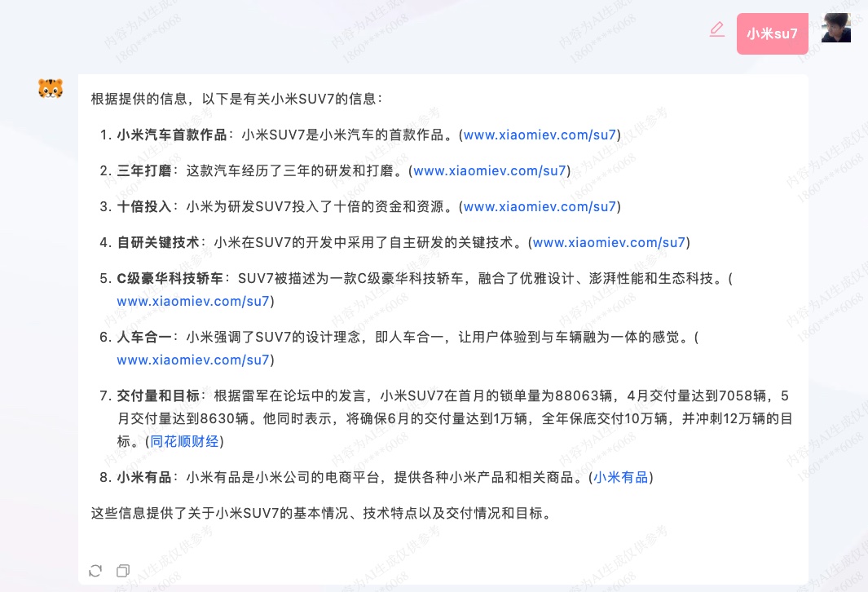Open the 同花顺财经 source link
This screenshot has height=592, width=868.
click(x=184, y=441)
